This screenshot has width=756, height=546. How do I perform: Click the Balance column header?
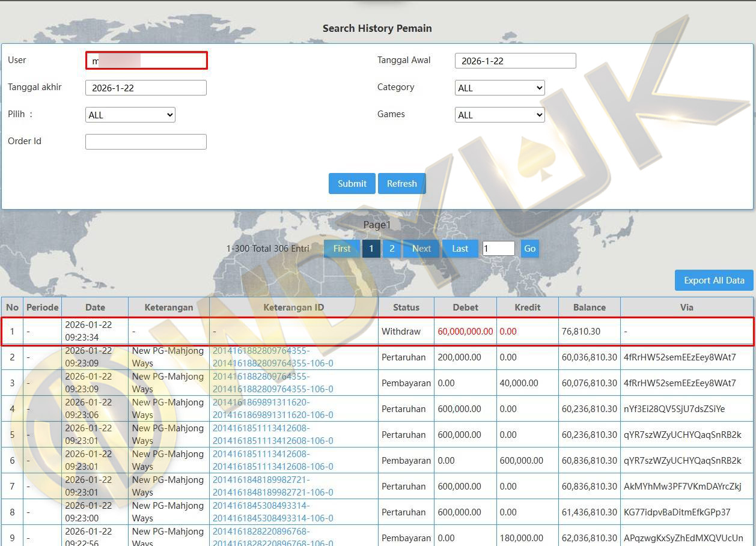589,307
